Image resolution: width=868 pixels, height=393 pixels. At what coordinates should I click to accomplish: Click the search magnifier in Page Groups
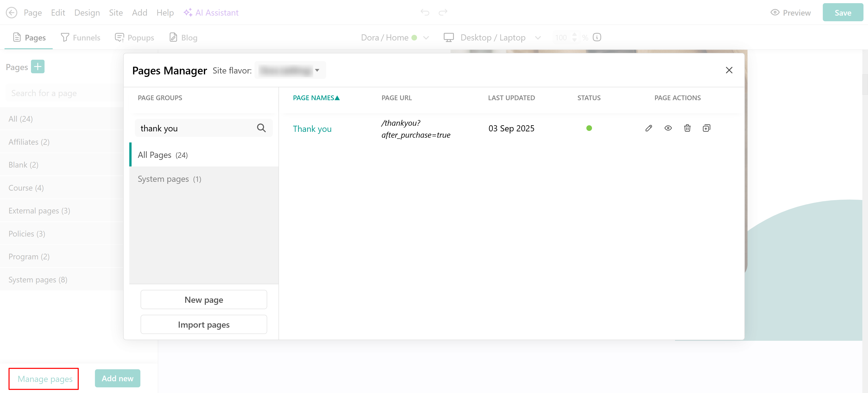pyautogui.click(x=261, y=128)
